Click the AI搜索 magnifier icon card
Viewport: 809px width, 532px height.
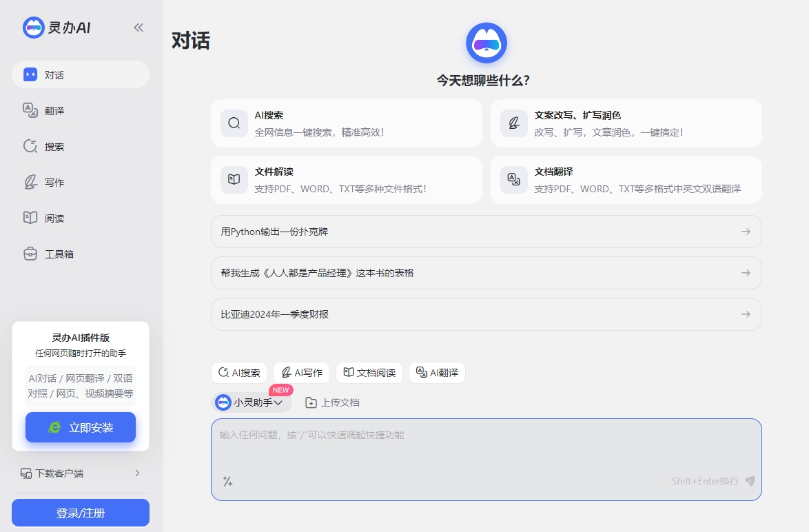[234, 123]
